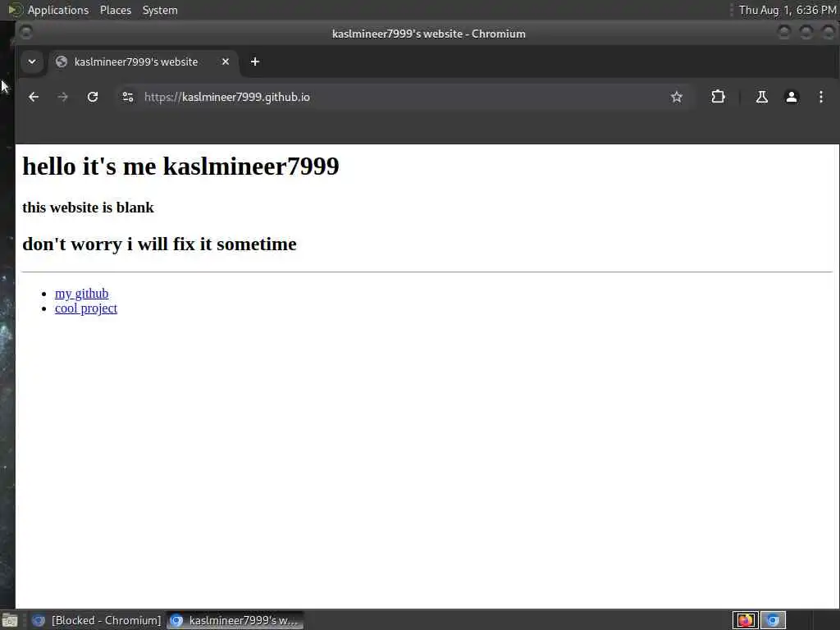Select kaslmineer7999's w... taskbar entry
Viewport: 840px width, 630px height.
(235, 620)
